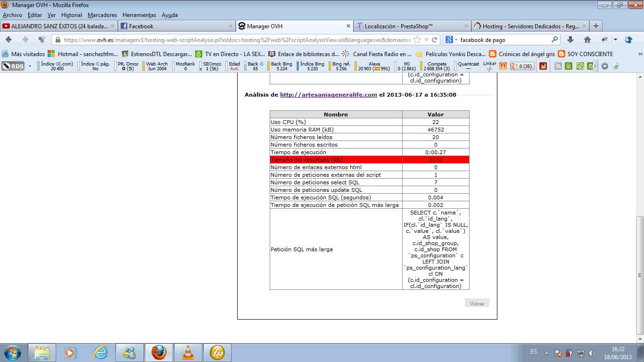Click the page vertical scrollbar thumb
Viewport: 644px width, 362px height.
coord(640,276)
